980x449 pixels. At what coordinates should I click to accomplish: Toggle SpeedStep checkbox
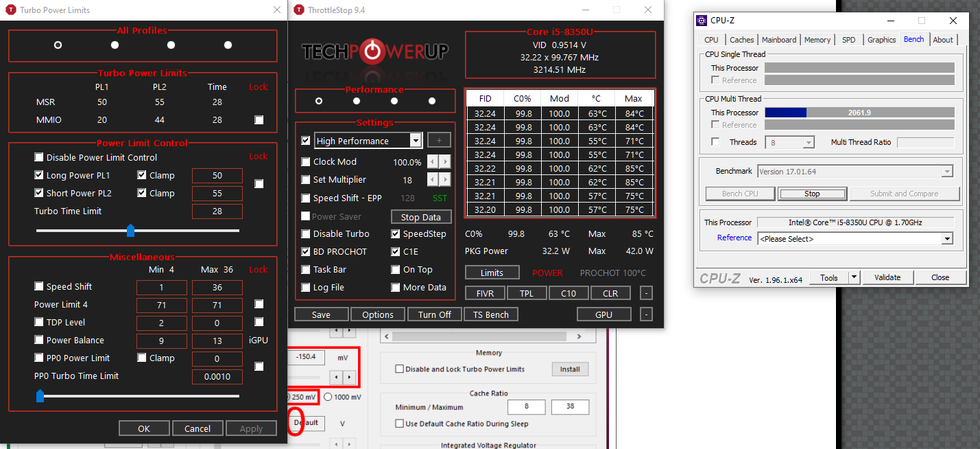(396, 233)
